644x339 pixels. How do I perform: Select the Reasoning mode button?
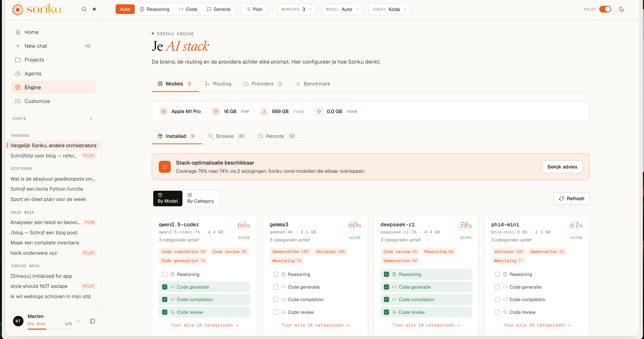pos(154,9)
